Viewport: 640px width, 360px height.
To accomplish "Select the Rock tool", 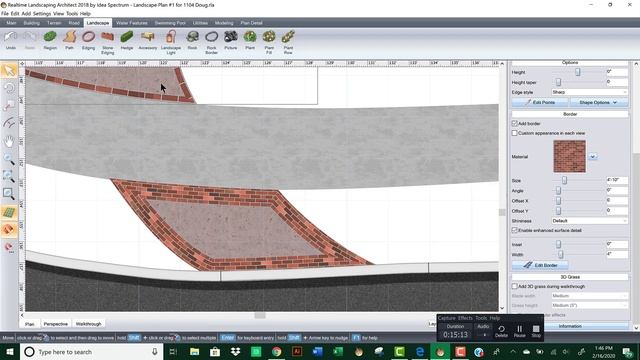I will 192,40.
